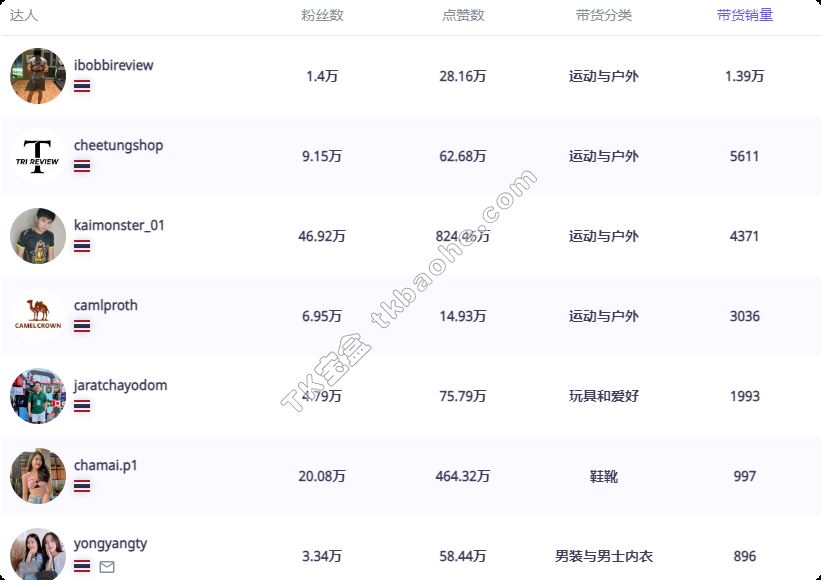Open cheetungshop creator name link

click(x=118, y=145)
